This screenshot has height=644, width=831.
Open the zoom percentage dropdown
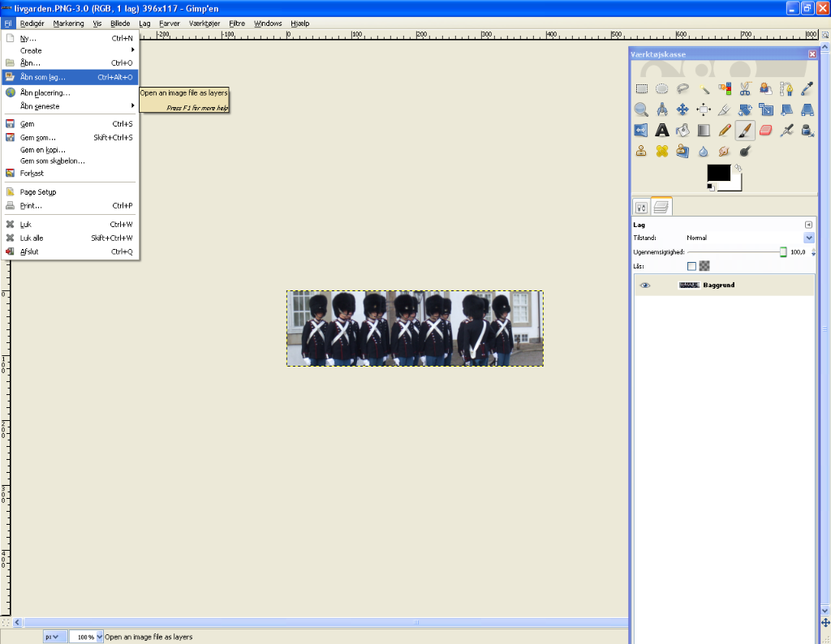point(100,637)
